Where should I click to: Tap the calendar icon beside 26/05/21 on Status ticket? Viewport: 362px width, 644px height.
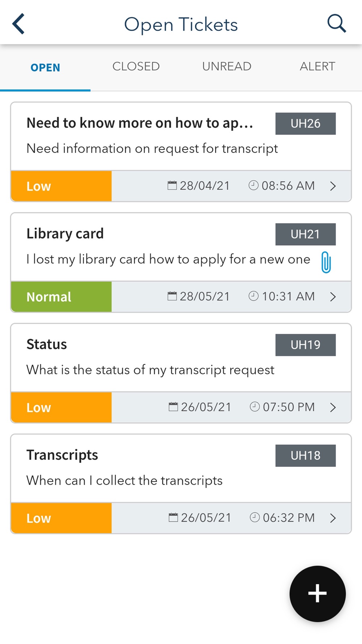(173, 407)
